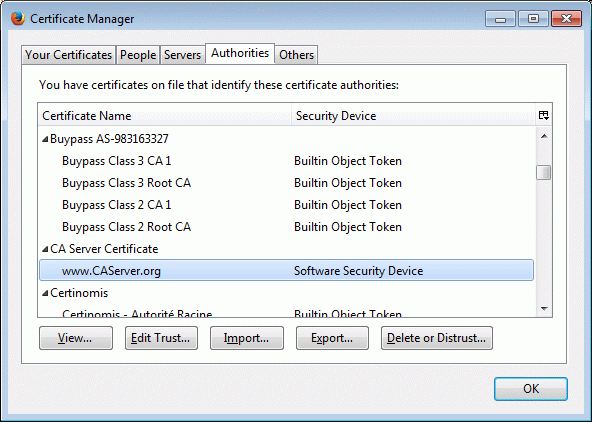Click Software Security Device cell
The image size is (592, 422).
click(x=358, y=271)
